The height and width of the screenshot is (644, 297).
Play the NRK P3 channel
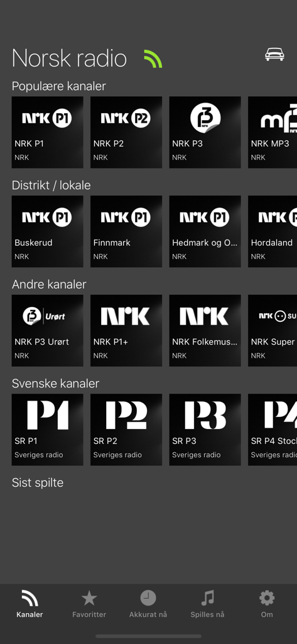[x=205, y=132]
